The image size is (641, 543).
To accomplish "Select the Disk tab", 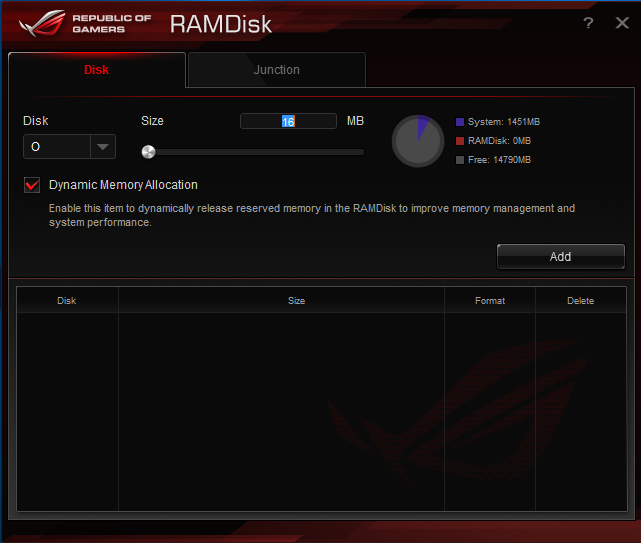I will click(x=96, y=70).
